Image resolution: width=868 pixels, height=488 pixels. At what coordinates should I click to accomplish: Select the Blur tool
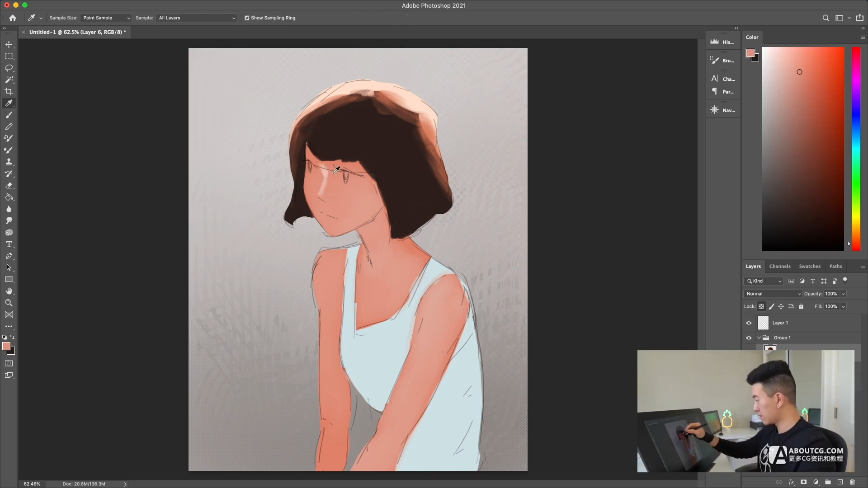[x=9, y=209]
